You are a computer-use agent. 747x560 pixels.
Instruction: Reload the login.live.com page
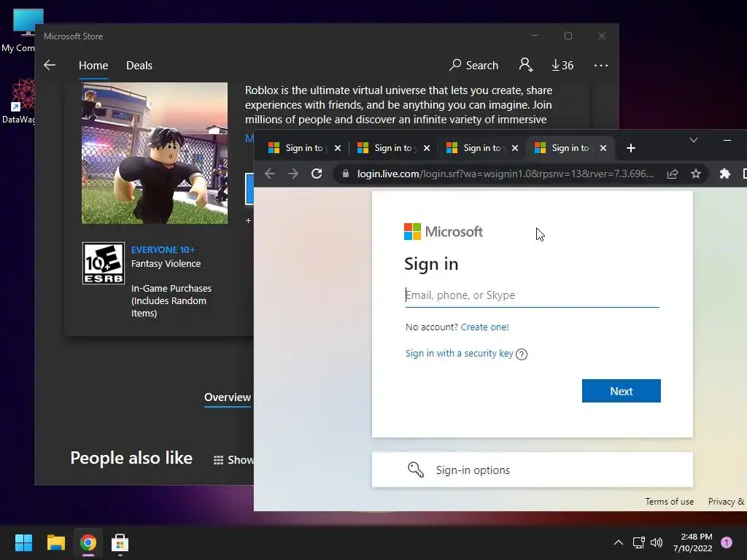pos(317,174)
